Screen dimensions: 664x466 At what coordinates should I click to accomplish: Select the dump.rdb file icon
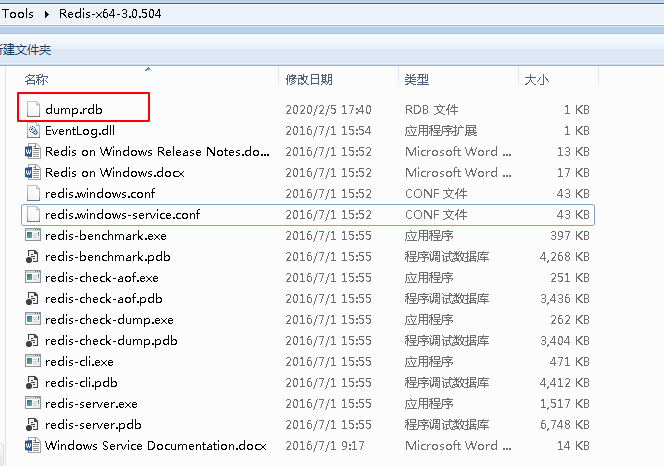coord(33,109)
